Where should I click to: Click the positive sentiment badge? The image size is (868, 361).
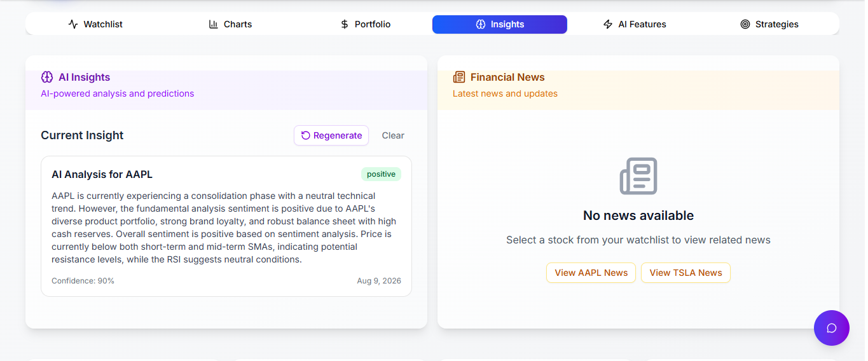[x=381, y=174]
